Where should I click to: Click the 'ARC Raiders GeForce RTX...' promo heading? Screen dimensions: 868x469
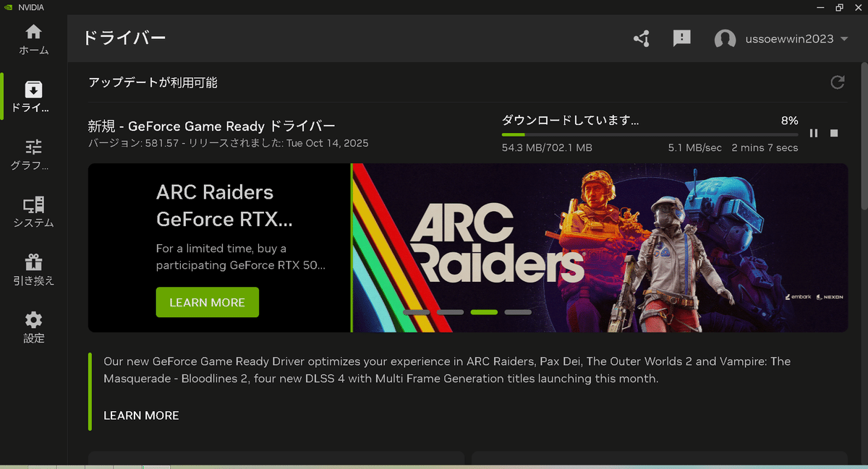coord(224,205)
